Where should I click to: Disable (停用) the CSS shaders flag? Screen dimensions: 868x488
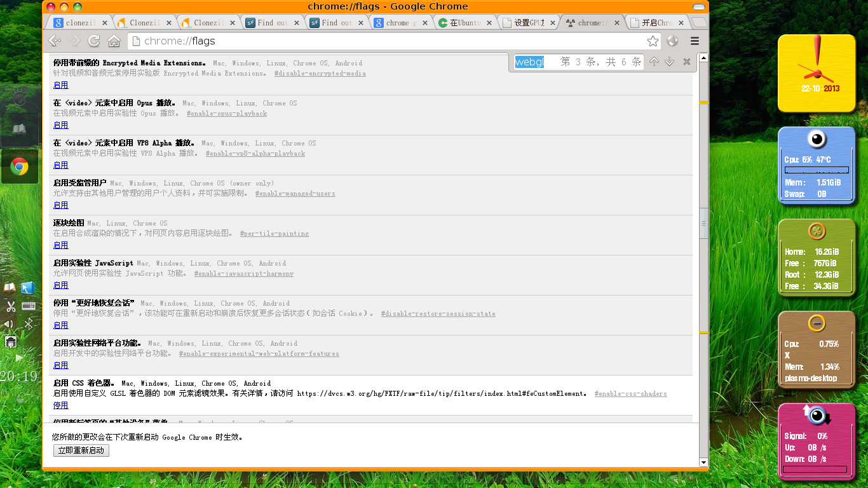61,405
